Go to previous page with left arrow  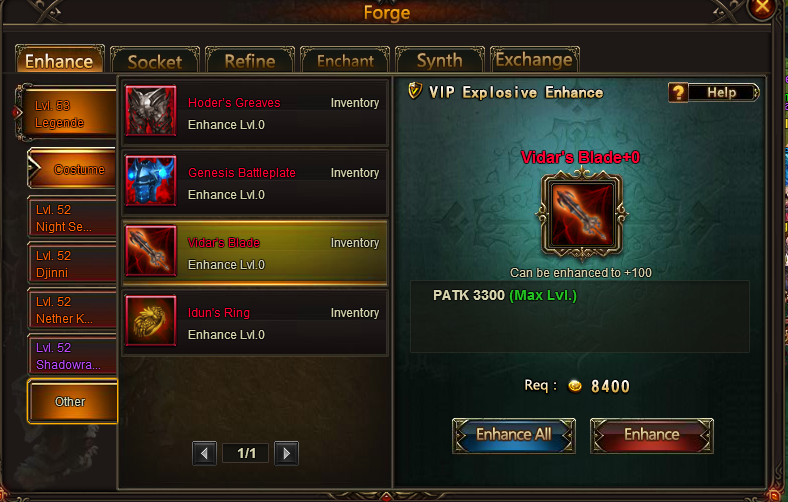pyautogui.click(x=204, y=453)
